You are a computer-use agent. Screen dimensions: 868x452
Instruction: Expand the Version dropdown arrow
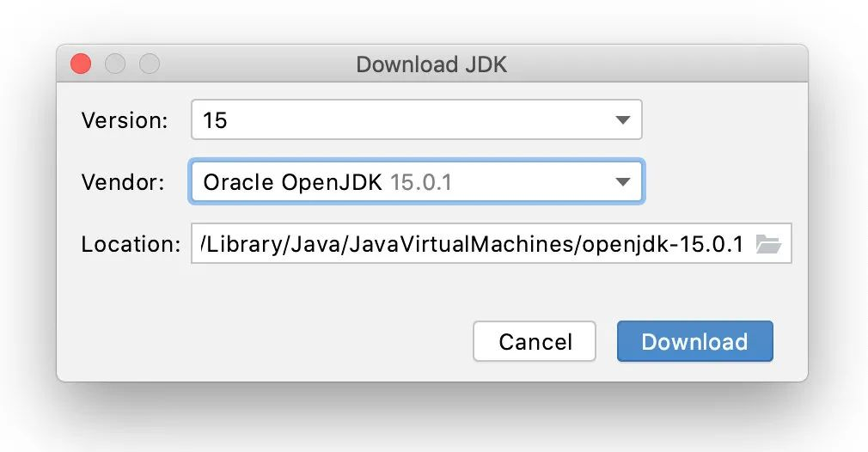coord(623,120)
